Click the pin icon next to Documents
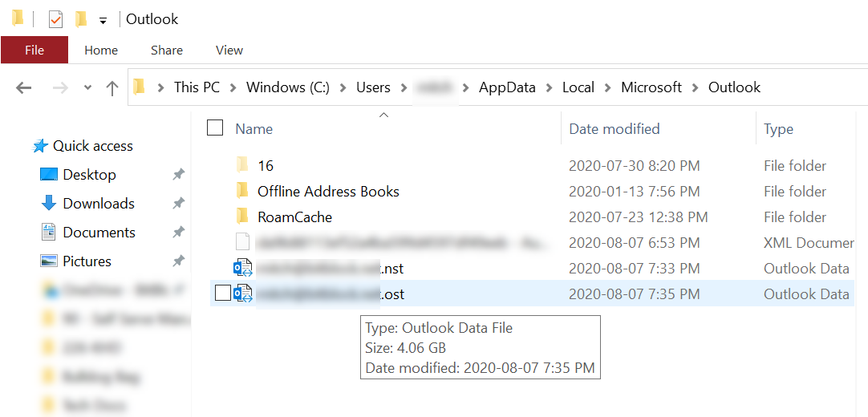This screenshot has width=868, height=417. coord(178,233)
